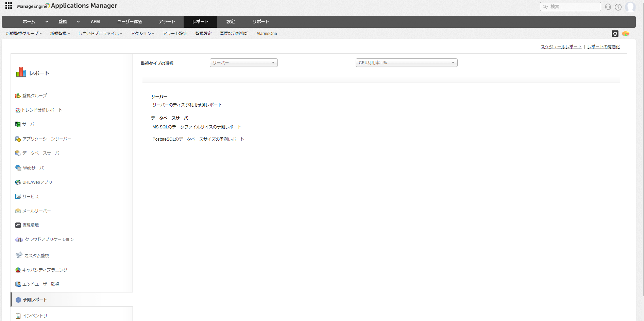Open the app launcher grid icon
The height and width of the screenshot is (321, 644).
tap(9, 6)
